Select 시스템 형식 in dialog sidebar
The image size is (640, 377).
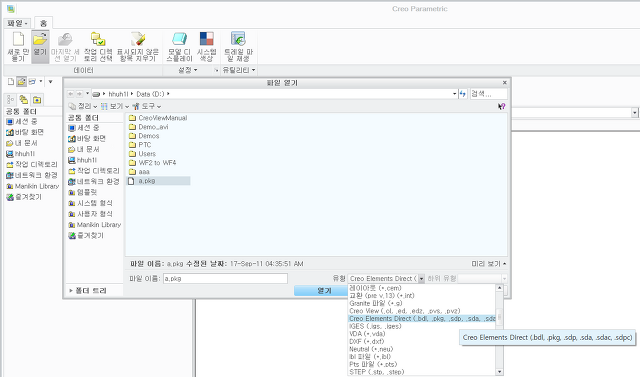90,203
